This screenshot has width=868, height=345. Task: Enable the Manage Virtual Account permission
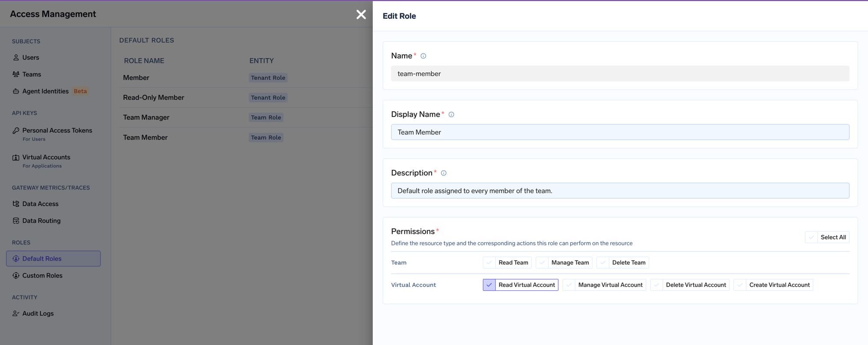pyautogui.click(x=569, y=285)
